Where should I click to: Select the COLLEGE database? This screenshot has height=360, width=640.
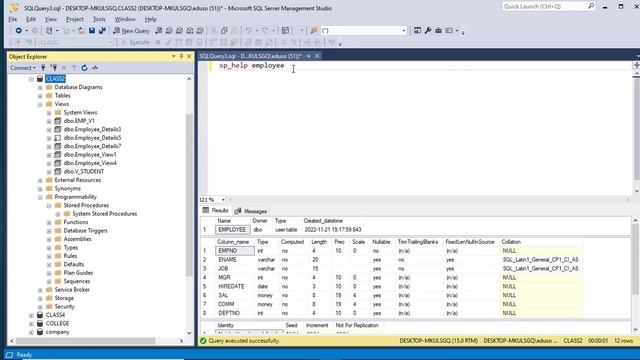57,324
